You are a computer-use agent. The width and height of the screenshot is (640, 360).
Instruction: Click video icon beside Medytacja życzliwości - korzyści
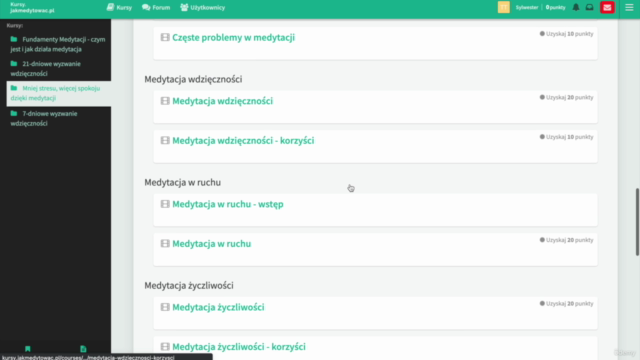pos(165,347)
